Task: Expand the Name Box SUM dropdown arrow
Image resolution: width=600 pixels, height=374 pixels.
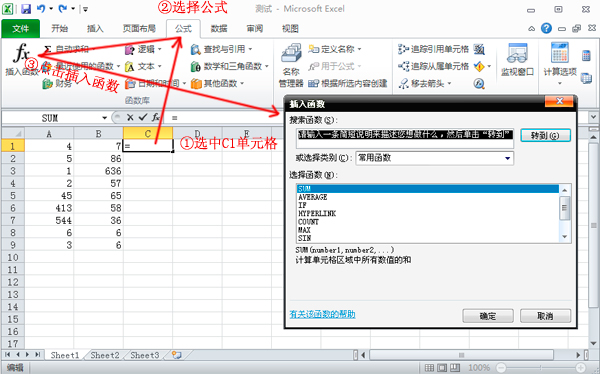Action: pyautogui.click(x=104, y=118)
